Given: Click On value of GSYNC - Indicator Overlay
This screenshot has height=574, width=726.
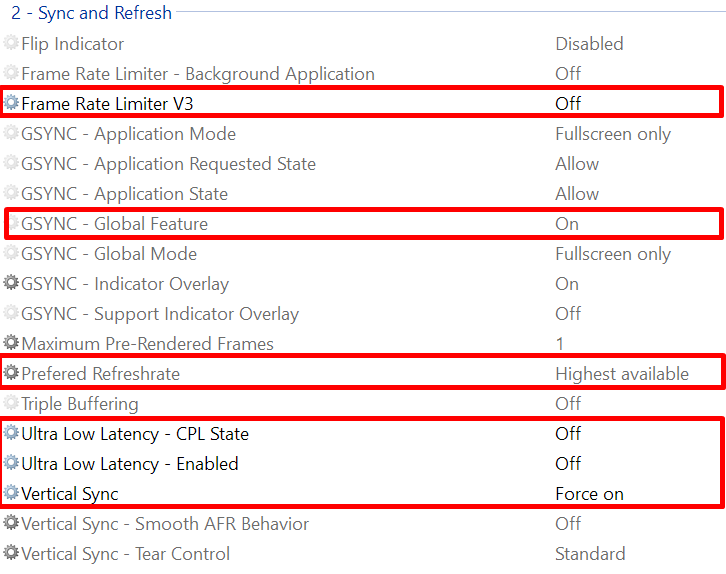Looking at the screenshot, I should (x=567, y=284).
